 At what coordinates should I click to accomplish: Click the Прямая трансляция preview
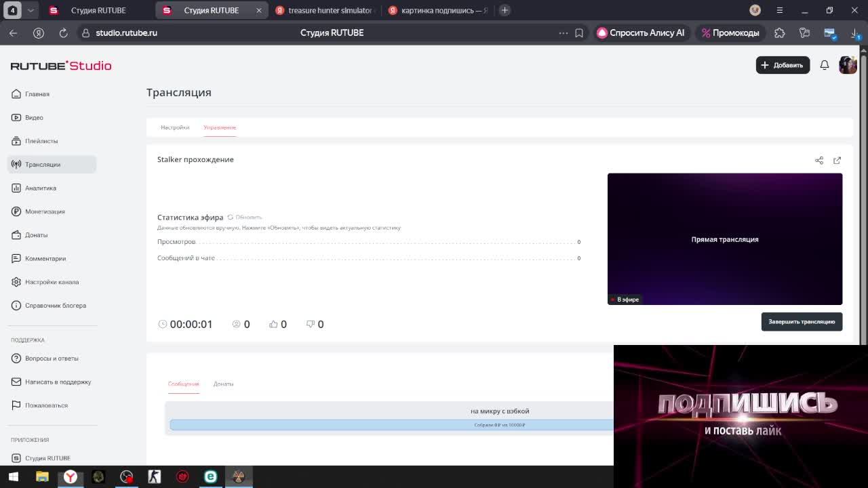(725, 239)
